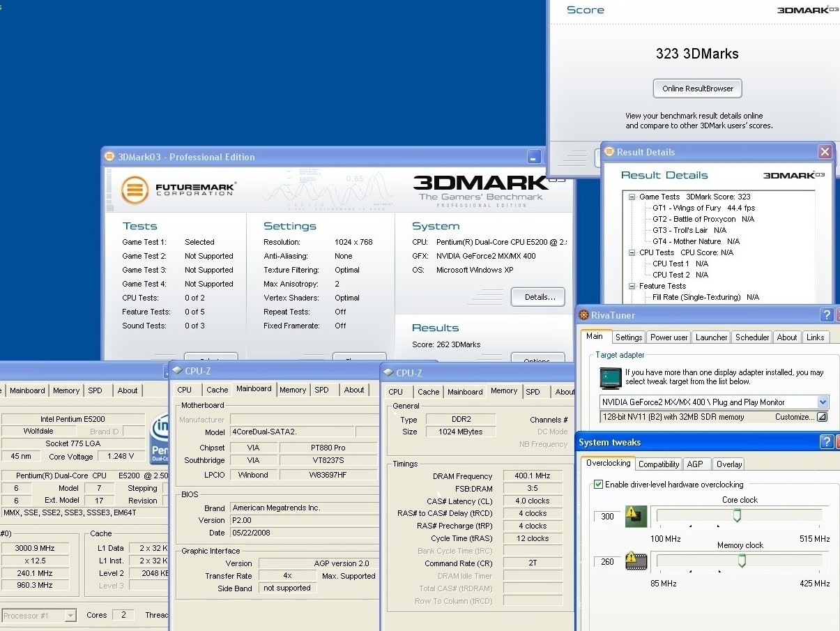Select CPU Test 1 row in Result Details
The height and width of the screenshot is (631, 840).
click(680, 264)
